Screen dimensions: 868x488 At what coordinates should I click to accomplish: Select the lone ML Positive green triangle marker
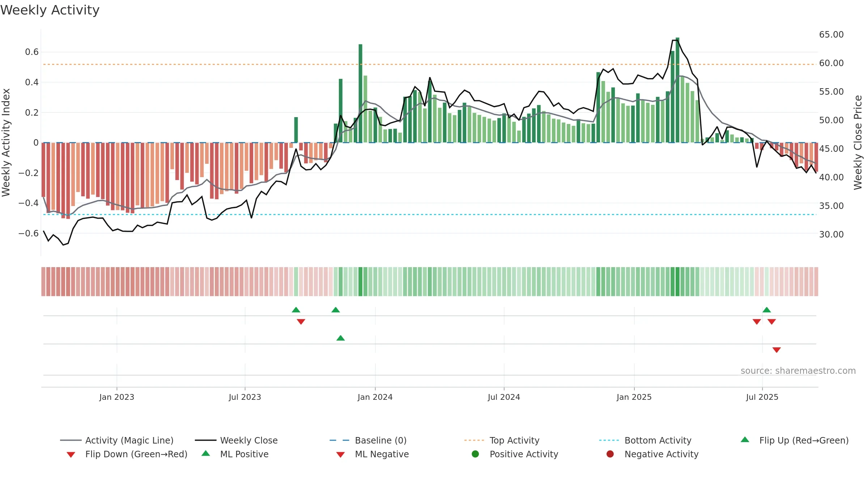tap(341, 338)
